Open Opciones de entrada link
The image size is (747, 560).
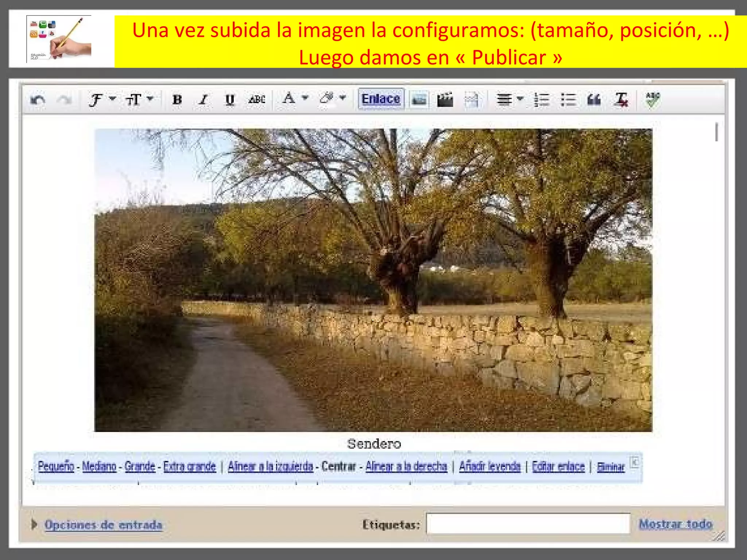click(104, 525)
